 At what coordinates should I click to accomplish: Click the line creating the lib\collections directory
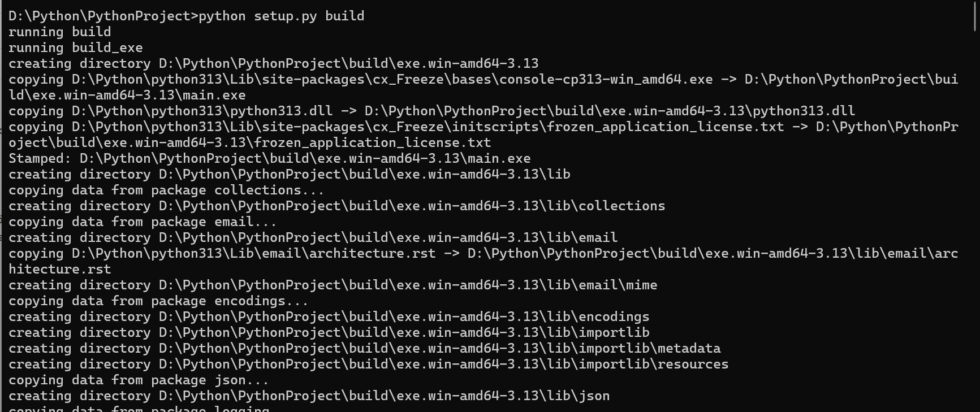click(336, 206)
